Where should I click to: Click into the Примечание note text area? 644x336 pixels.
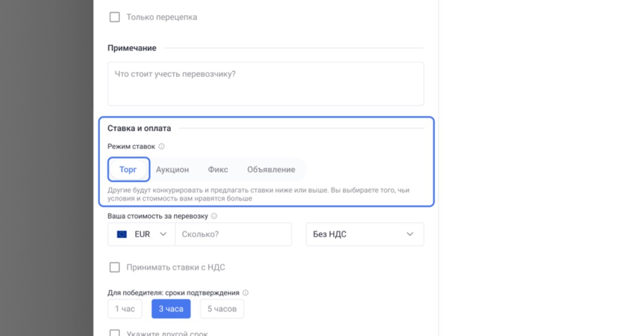click(x=265, y=84)
